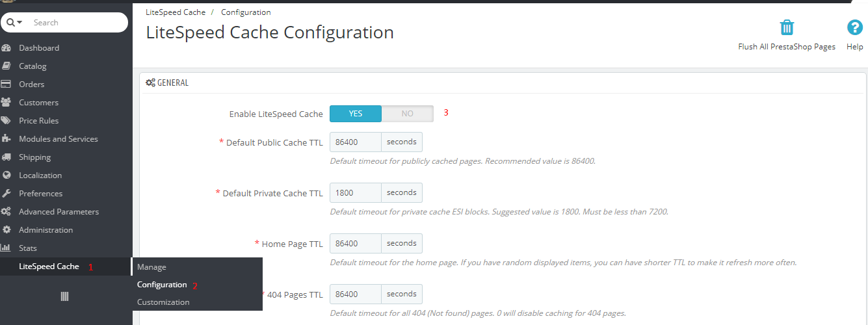Image resolution: width=868 pixels, height=325 pixels.
Task: Click the Default Private Cache TTL field
Action: pos(356,192)
